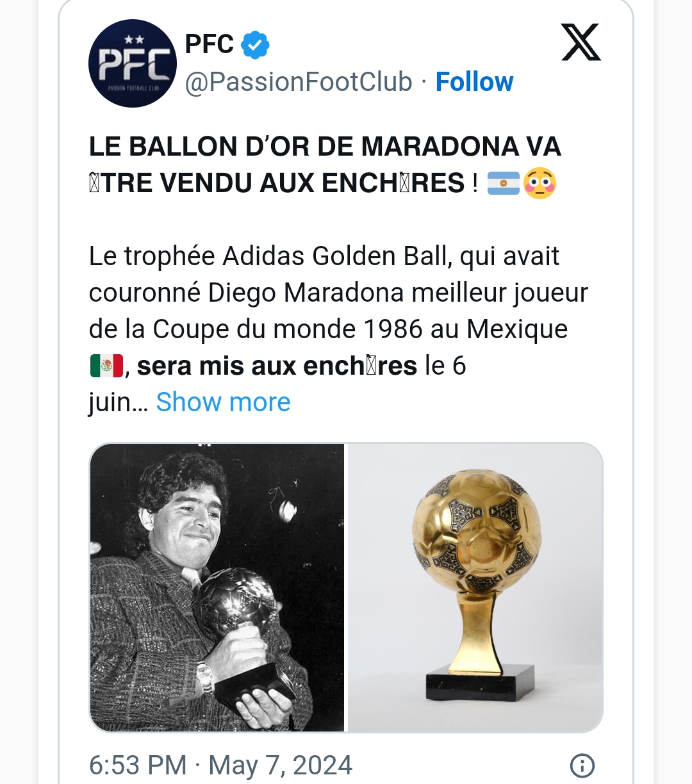Click the headline line "LE BALLON D'OR DE MARADONA VA"
This screenshot has height=784, width=692.
(x=325, y=147)
